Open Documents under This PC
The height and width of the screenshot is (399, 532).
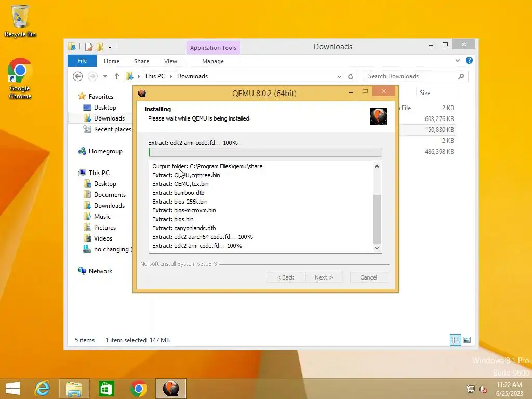(105, 195)
